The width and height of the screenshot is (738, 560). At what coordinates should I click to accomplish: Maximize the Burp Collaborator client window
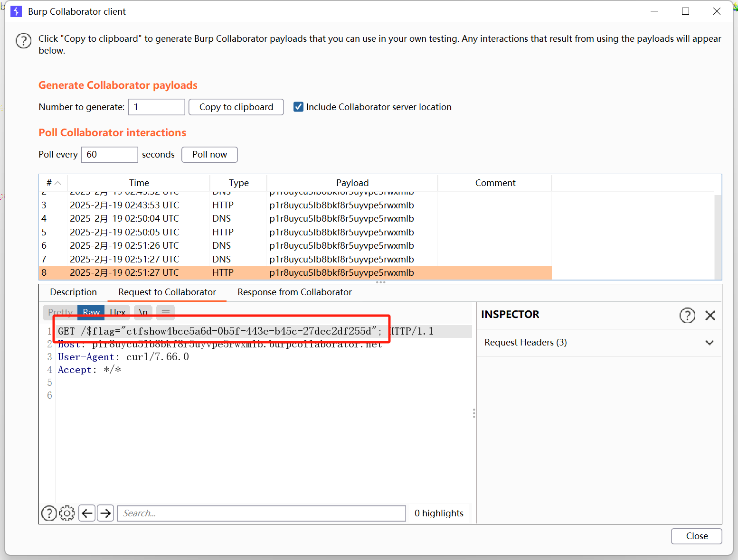click(685, 11)
